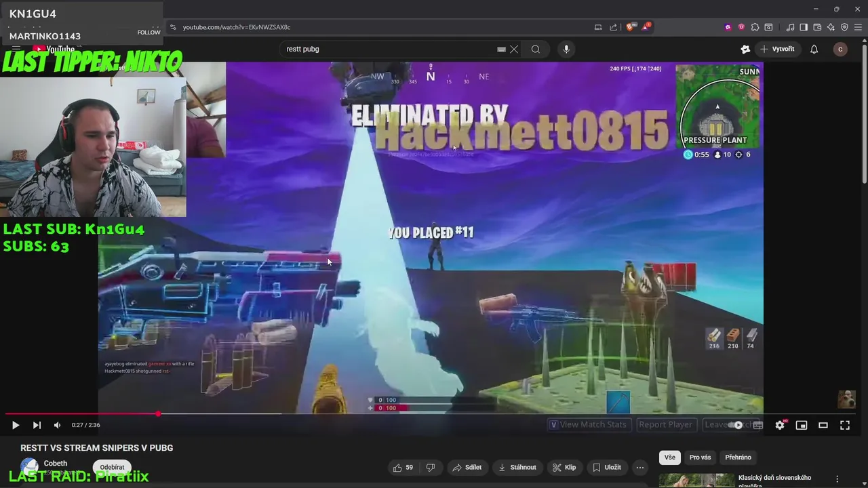This screenshot has width=868, height=488.
Task: Open suggested video thumbnail in sidebar
Action: tap(696, 481)
